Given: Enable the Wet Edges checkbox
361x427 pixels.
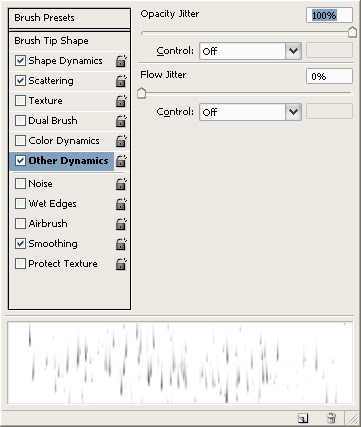Looking at the screenshot, I should [x=20, y=204].
